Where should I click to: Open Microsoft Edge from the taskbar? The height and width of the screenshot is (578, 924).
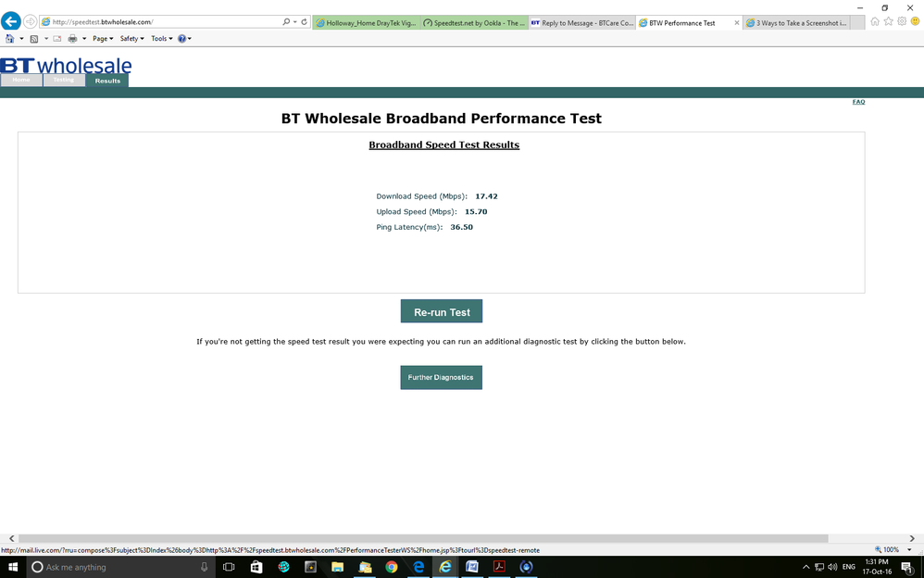coord(418,567)
